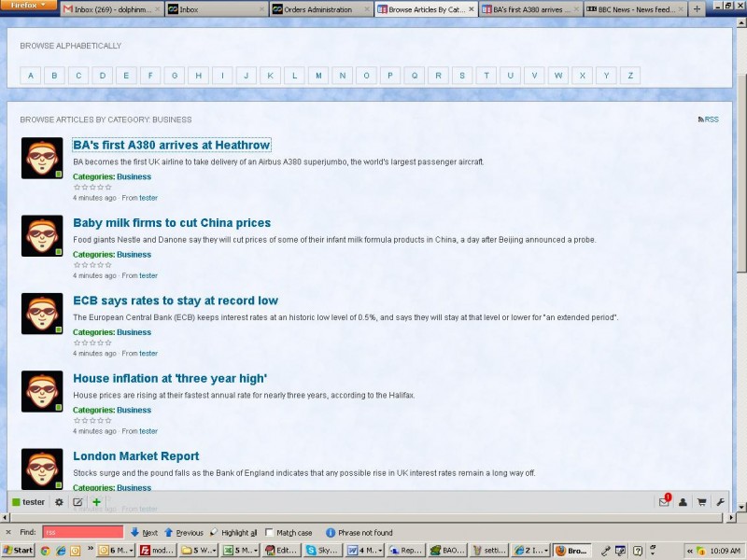
Task: Browse articles starting with letter B
Action: [x=54, y=76]
